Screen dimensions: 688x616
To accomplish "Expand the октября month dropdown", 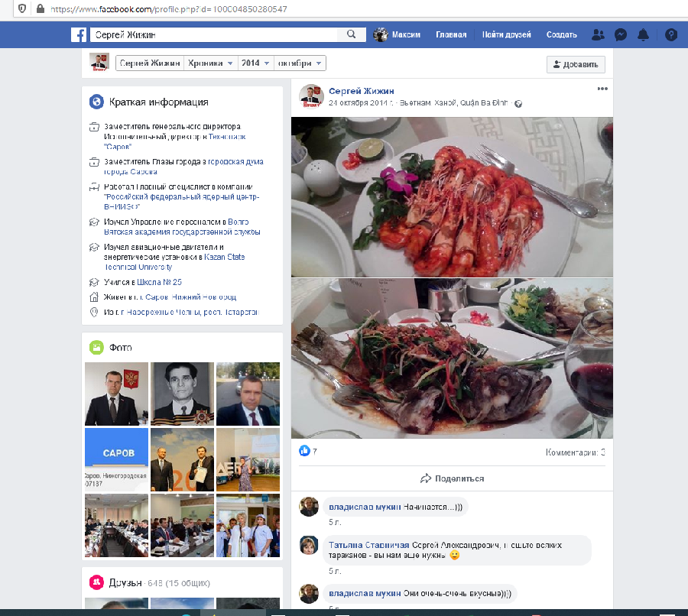I will pyautogui.click(x=300, y=63).
